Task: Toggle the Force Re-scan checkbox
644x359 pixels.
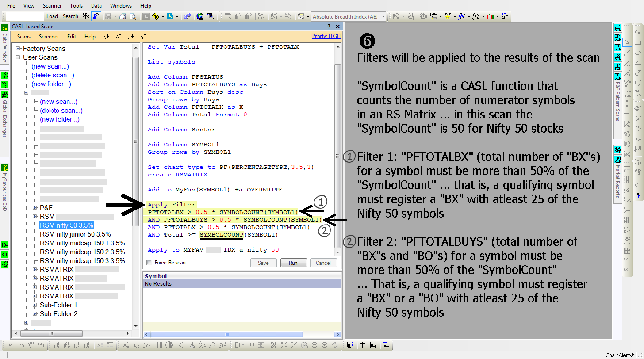Action: click(149, 263)
